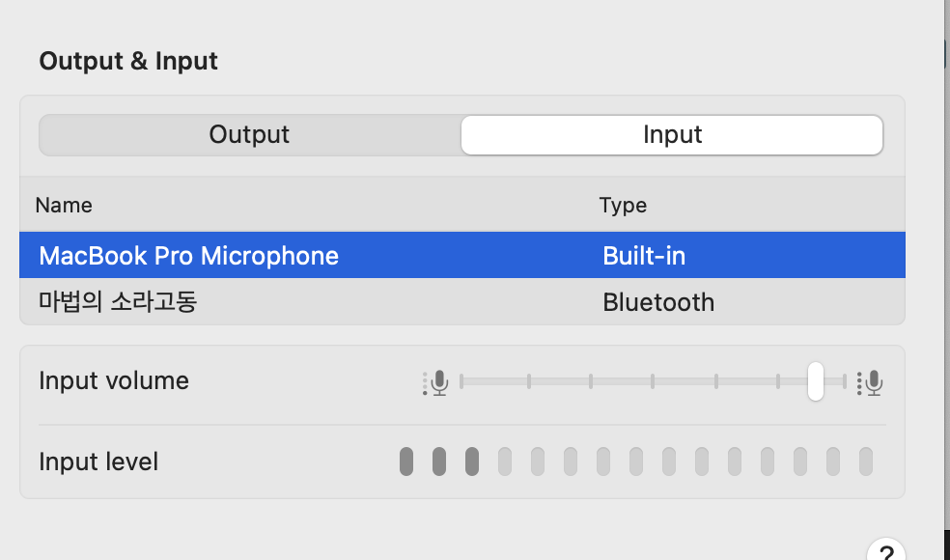Click the Bluetooth type cell
The width and height of the screenshot is (950, 560).
(658, 302)
